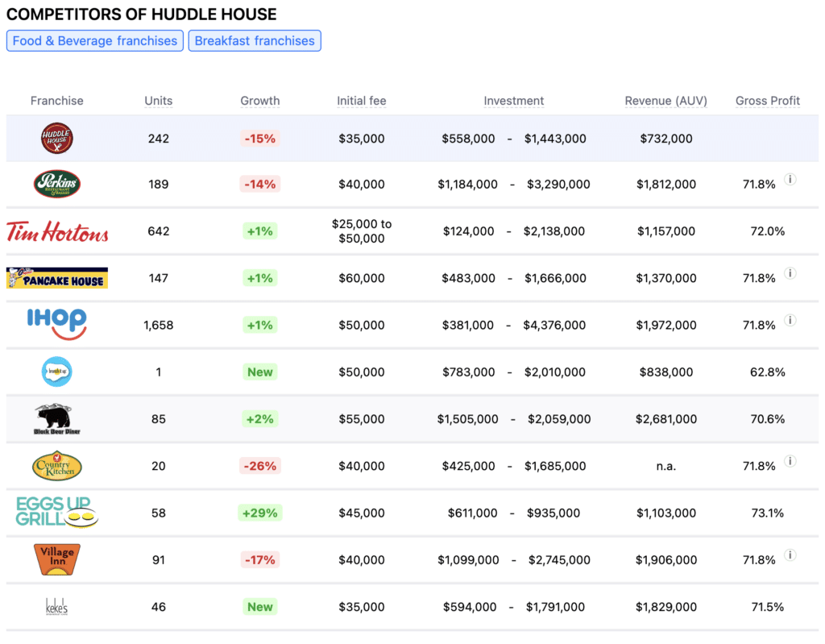Viewport: 825px width, 644px height.
Task: Click the Initial fee column header
Action: [362, 101]
